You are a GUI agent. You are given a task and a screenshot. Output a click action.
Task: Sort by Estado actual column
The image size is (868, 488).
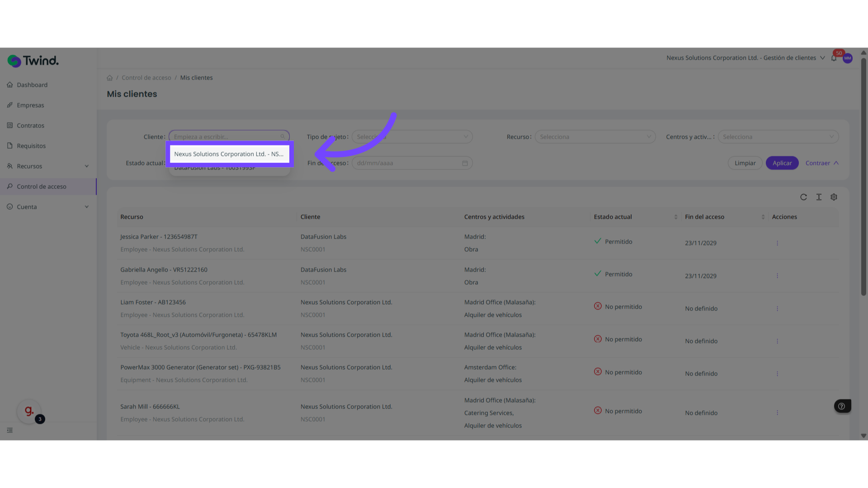pos(676,217)
